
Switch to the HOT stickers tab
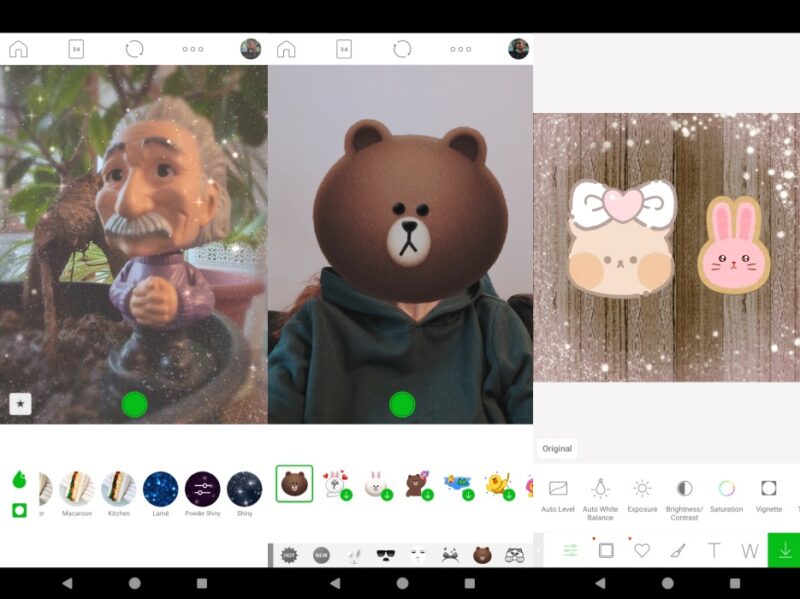pyautogui.click(x=290, y=553)
